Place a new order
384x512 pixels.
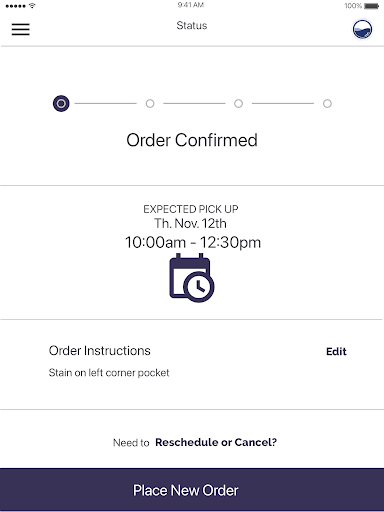192,490
